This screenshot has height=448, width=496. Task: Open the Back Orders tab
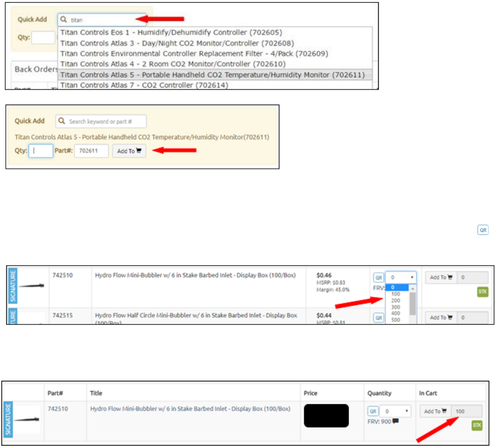[x=36, y=69]
